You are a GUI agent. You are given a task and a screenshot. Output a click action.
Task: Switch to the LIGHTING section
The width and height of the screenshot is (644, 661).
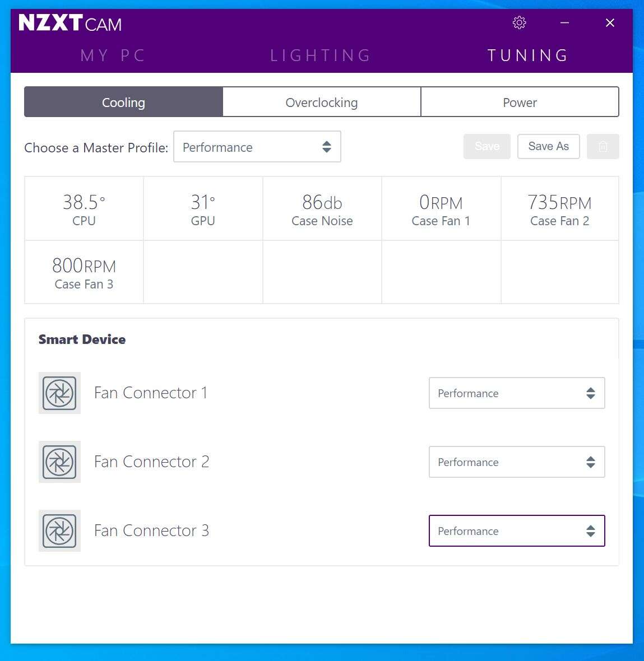[320, 55]
